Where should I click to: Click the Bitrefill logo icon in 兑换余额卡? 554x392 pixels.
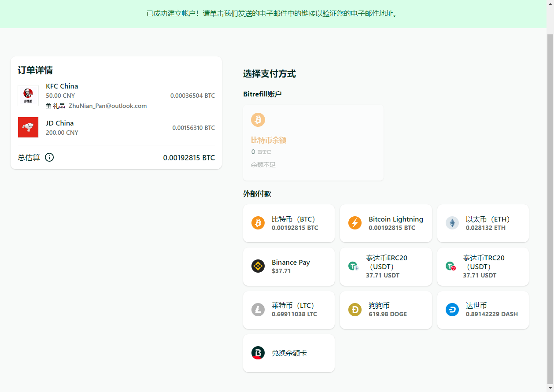coord(258,353)
